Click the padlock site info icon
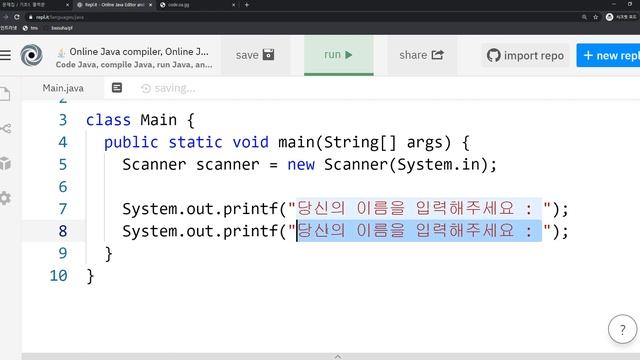This screenshot has height=360, width=640. click(x=31, y=17)
